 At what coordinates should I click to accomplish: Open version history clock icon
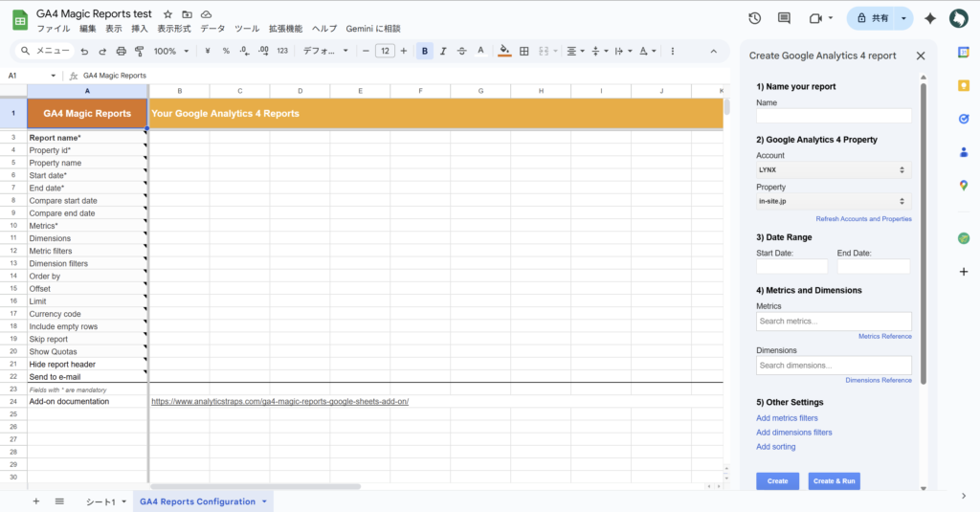pyautogui.click(x=755, y=18)
